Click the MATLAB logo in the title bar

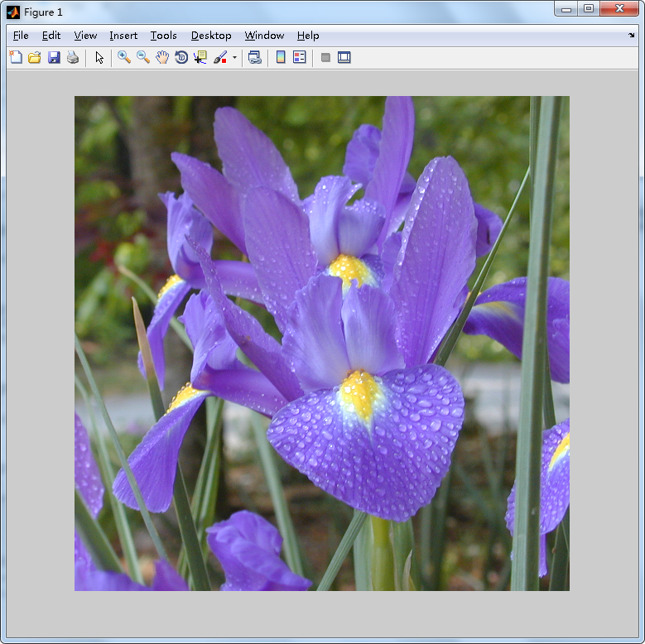coord(13,12)
